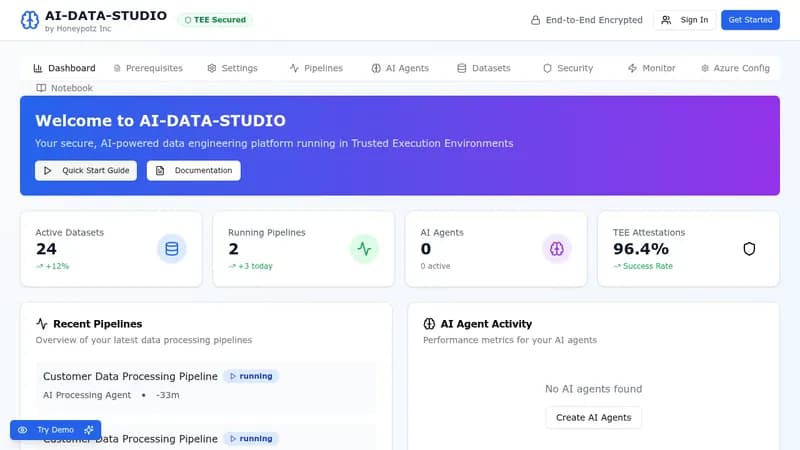
Task: Click the running badge on first pipeline
Action: [251, 376]
